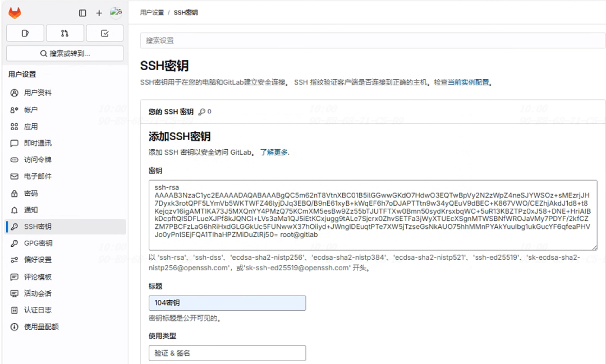The width and height of the screenshot is (606, 364).
Task: Click the 应用 applications grid icon
Action: tap(14, 126)
